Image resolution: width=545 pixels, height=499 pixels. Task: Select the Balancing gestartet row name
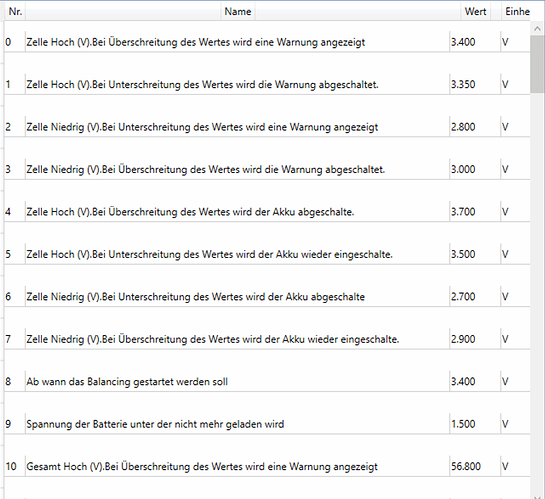(x=127, y=382)
